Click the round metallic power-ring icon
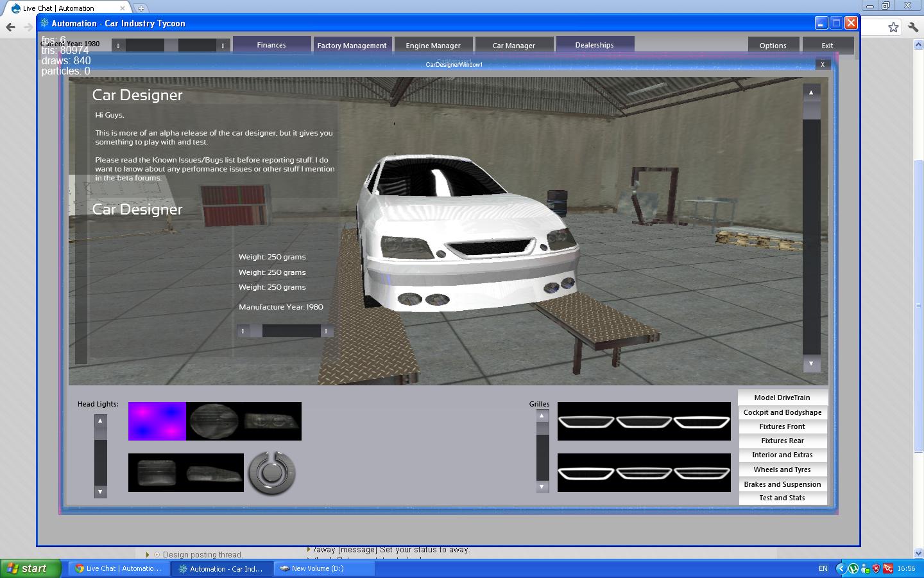 (272, 473)
